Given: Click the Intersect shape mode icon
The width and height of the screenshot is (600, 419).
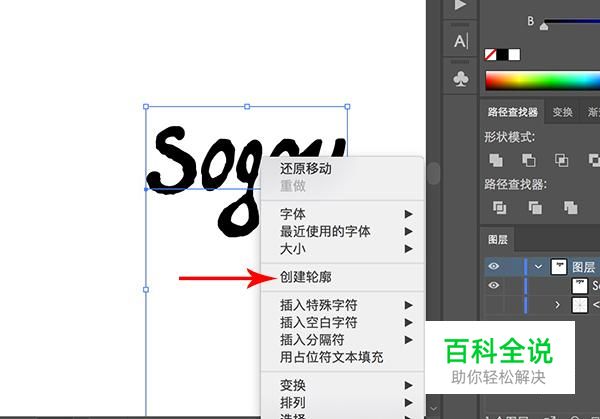Looking at the screenshot, I should click(x=561, y=160).
